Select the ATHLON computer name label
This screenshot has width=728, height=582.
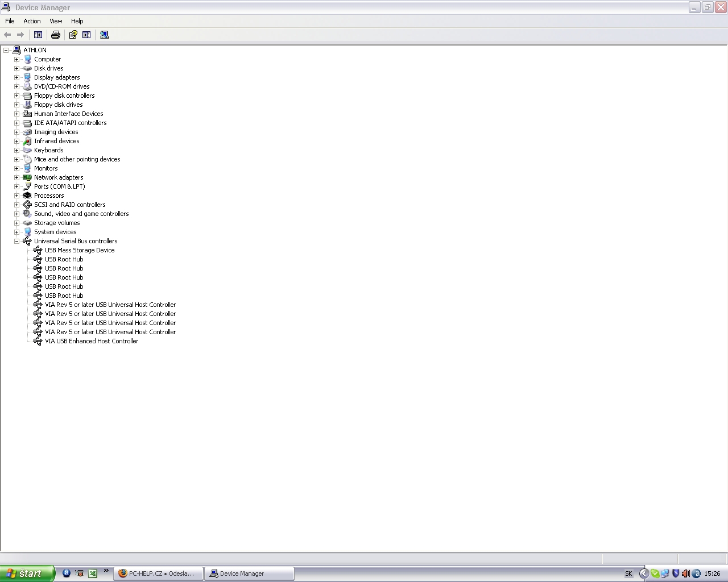tap(35, 50)
